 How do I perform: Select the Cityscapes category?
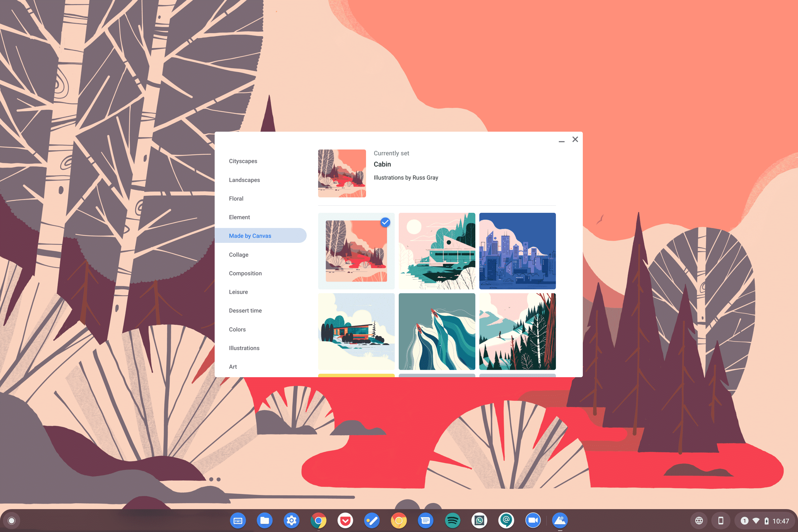pos(243,161)
